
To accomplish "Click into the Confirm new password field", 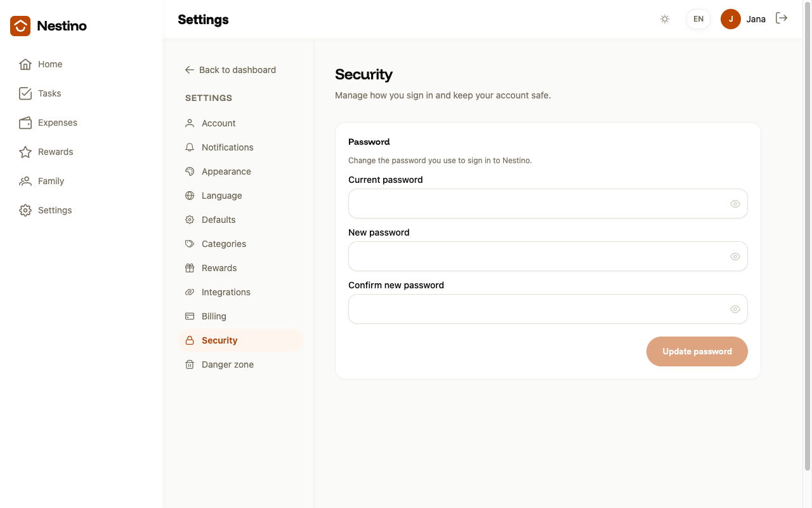I will point(548,309).
